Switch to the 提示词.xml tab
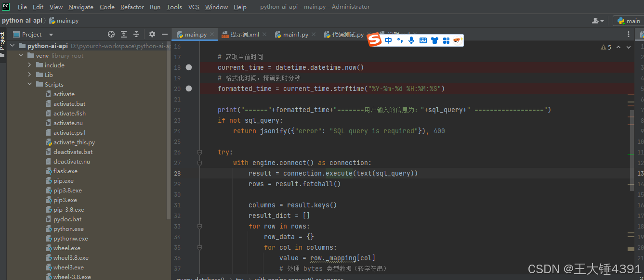Image resolution: width=644 pixels, height=280 pixels. (244, 34)
